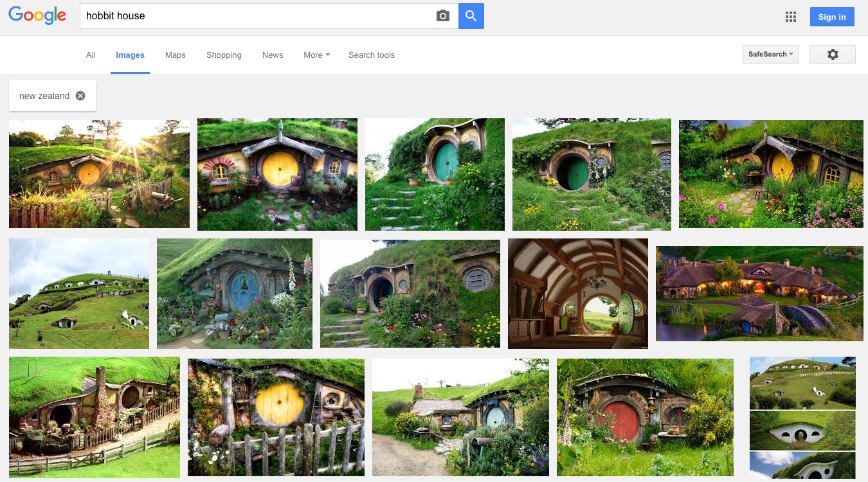
Task: Open hobbit house interior thumbnail
Action: tap(578, 294)
